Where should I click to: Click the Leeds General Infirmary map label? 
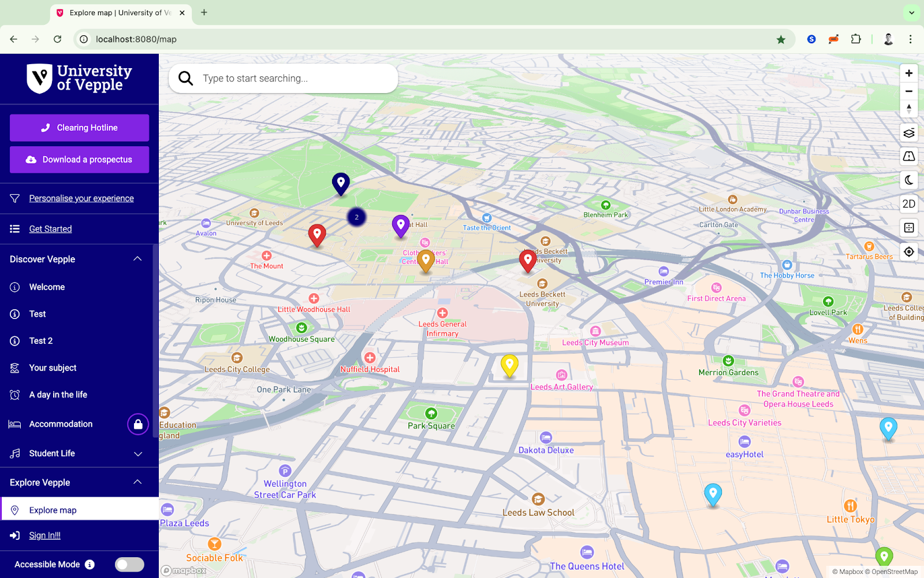pyautogui.click(x=442, y=329)
